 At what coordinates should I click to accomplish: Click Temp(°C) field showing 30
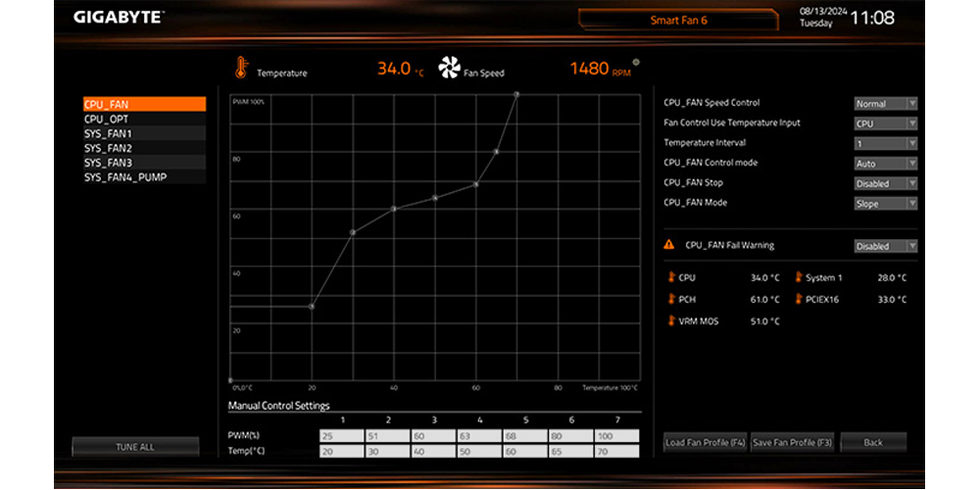387,451
